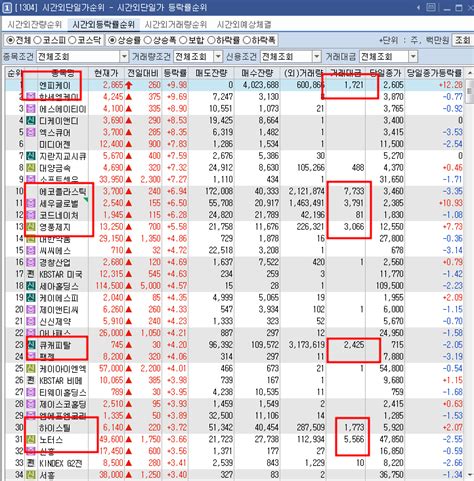
Task: Sort by the 당일종가등락률 column header
Action: (434, 73)
